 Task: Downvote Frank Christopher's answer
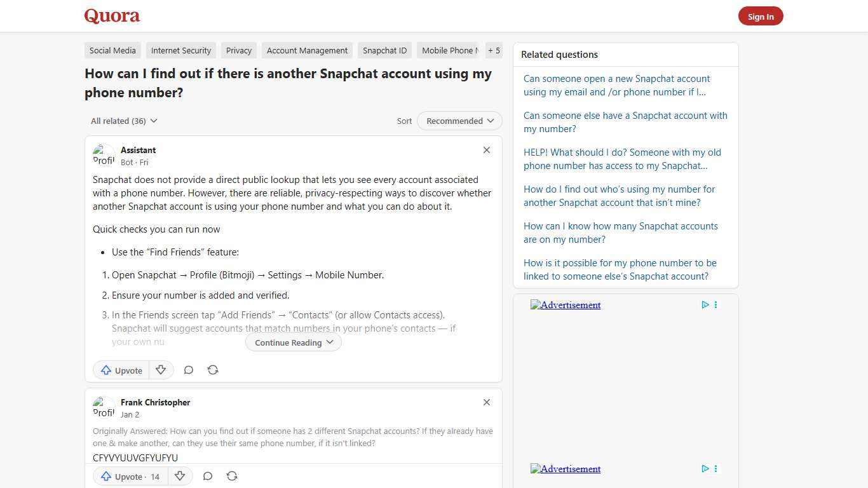[x=180, y=476]
